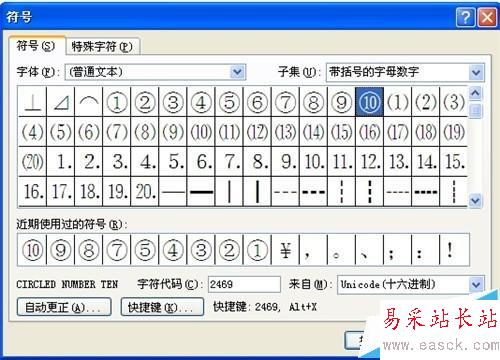Pick the '12.' number-period symbol
The width and height of the screenshot is (500, 360).
(369, 162)
